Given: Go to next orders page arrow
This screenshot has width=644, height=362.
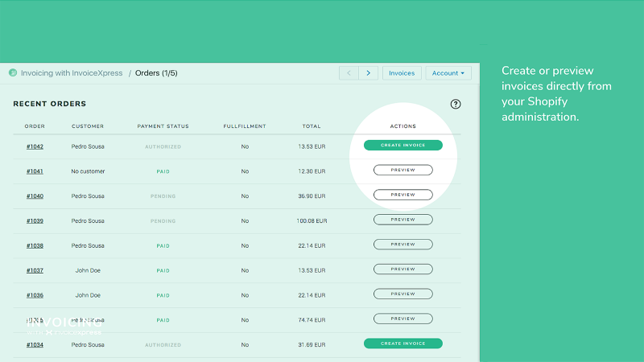Looking at the screenshot, I should pyautogui.click(x=369, y=73).
